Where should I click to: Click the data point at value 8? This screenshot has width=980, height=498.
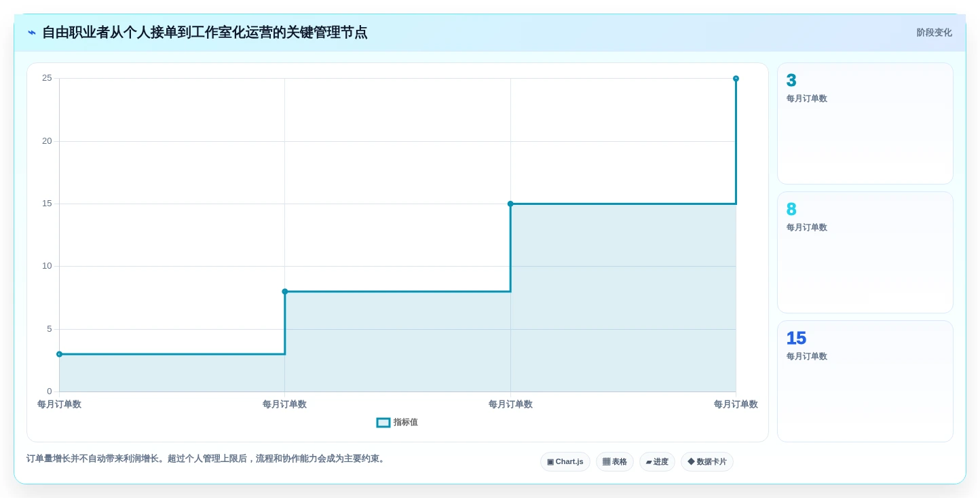(285, 292)
